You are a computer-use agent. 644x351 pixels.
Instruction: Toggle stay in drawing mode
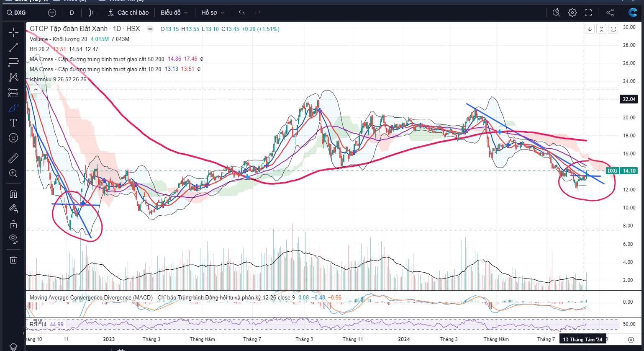(13, 209)
